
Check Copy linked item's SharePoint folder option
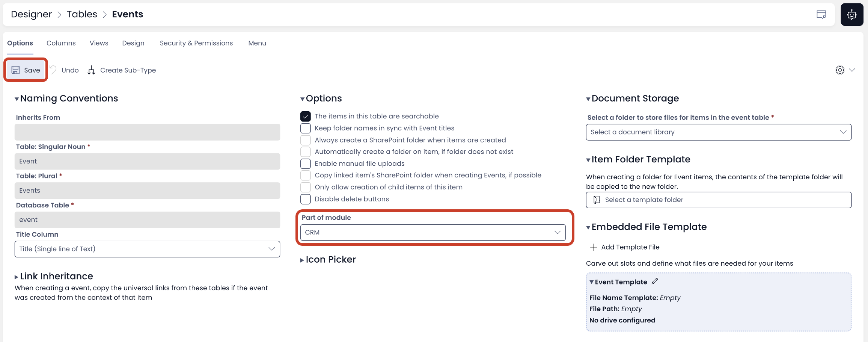306,176
